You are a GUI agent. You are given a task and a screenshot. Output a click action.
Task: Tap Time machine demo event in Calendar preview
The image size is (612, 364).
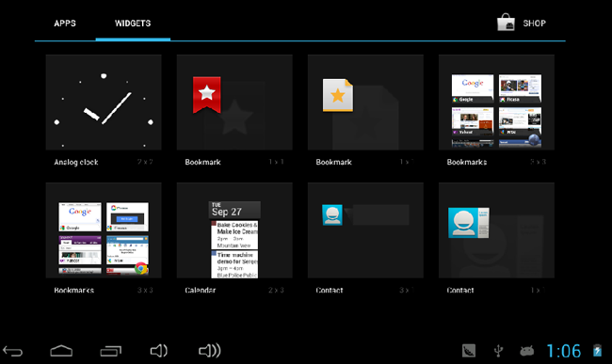point(234,264)
